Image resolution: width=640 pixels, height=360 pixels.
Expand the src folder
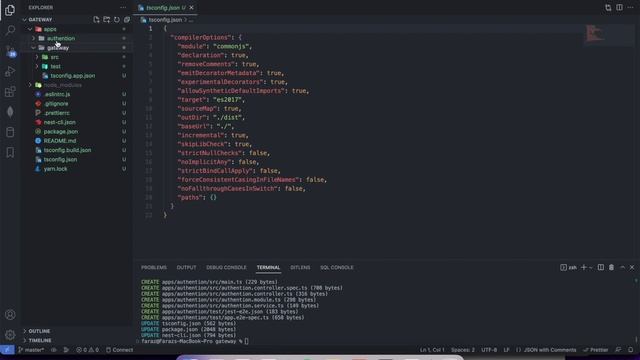(x=54, y=57)
